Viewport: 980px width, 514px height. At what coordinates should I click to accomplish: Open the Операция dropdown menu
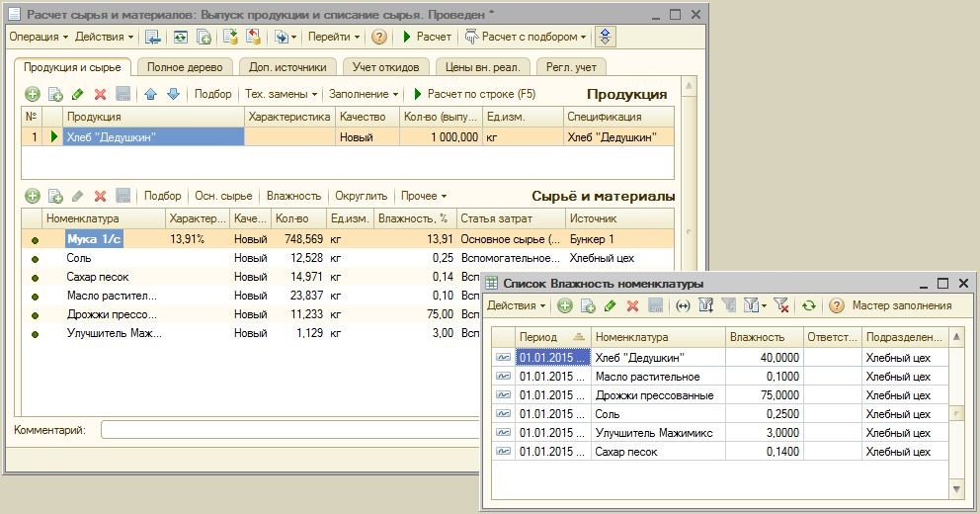pos(39,37)
